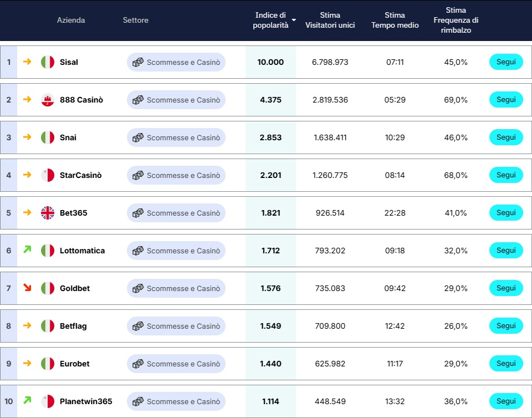Click the rank number 7 cell for Goldbet
This screenshot has width=532, height=418.
(8, 288)
